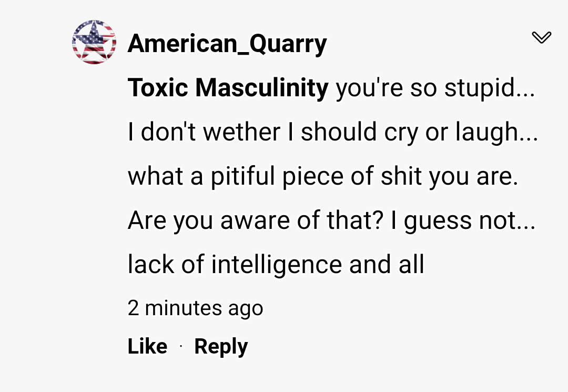
Task: Click American_Quarry's star flag avatar
Action: [94, 42]
